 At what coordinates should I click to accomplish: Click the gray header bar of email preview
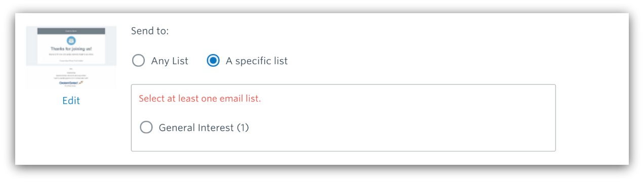(71, 31)
